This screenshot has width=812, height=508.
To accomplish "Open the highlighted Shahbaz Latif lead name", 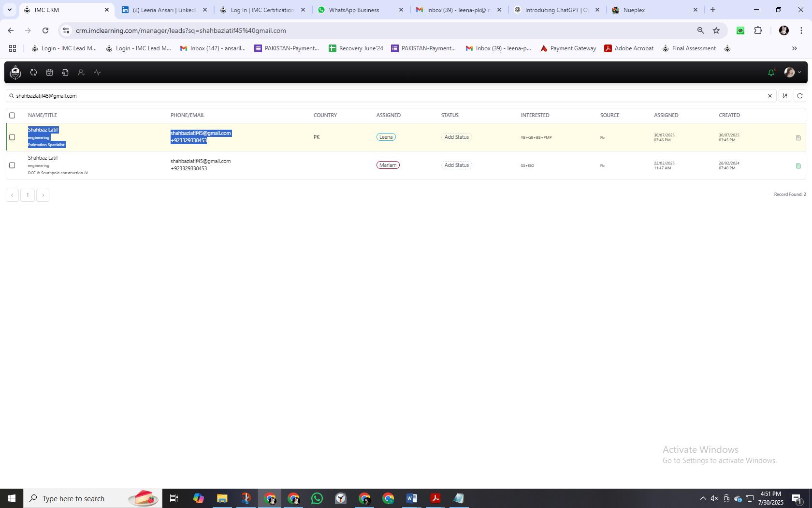I will tap(43, 130).
